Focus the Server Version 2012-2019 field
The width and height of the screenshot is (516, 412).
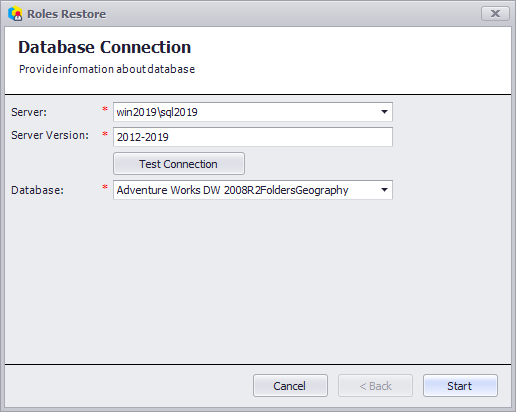[x=253, y=137]
